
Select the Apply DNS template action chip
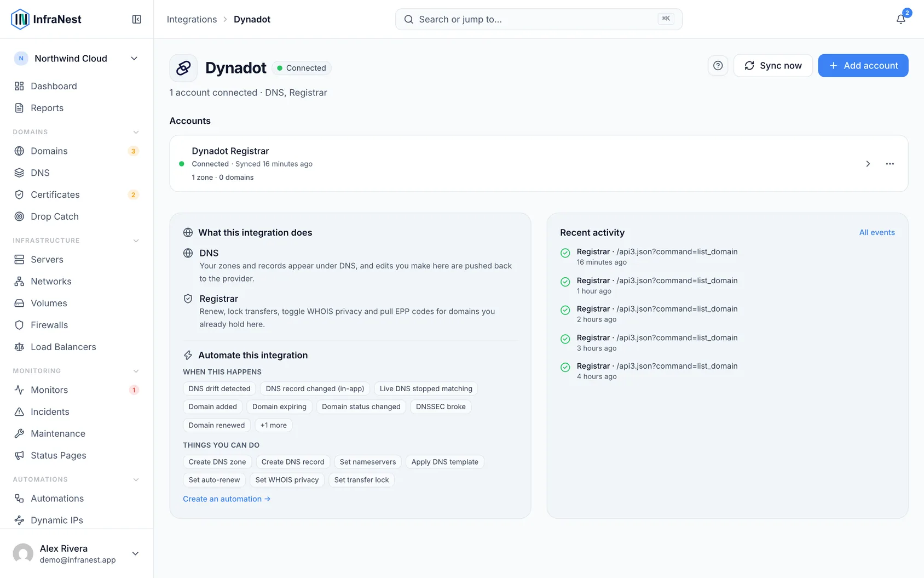pyautogui.click(x=445, y=462)
